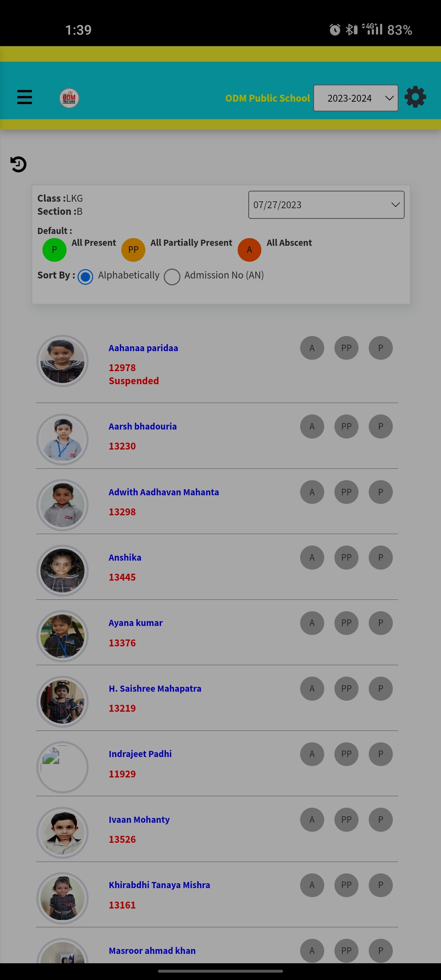Screen dimensions: 441x980
Task: Open Adwith Aadhavan Mahanta's name link
Action: [164, 492]
